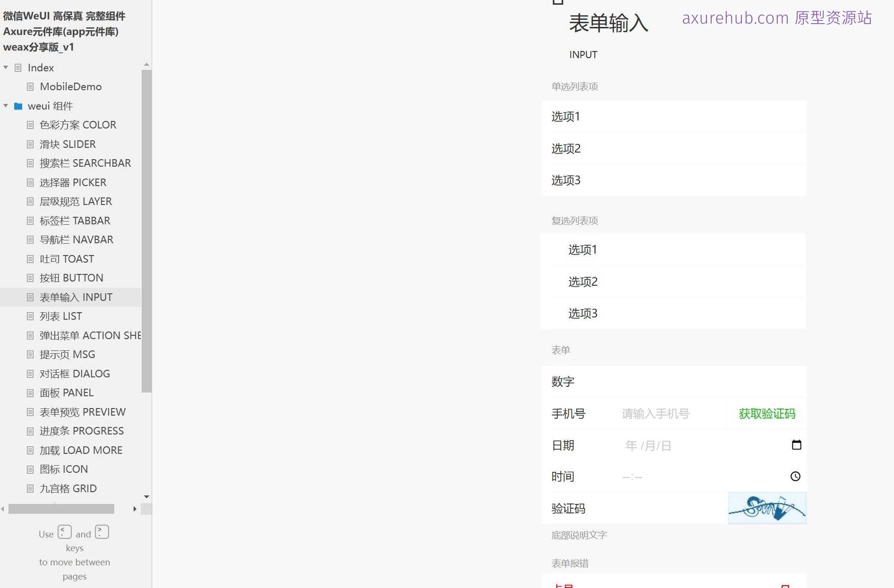The image size is (894, 588).
Task: Click the document icon next to 吐司 TOAST
Action: pyautogui.click(x=30, y=259)
